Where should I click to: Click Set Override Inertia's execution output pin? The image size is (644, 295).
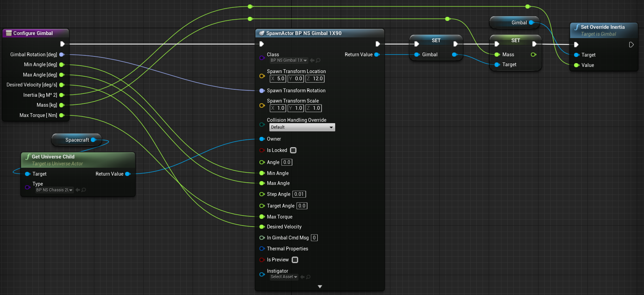631,45
